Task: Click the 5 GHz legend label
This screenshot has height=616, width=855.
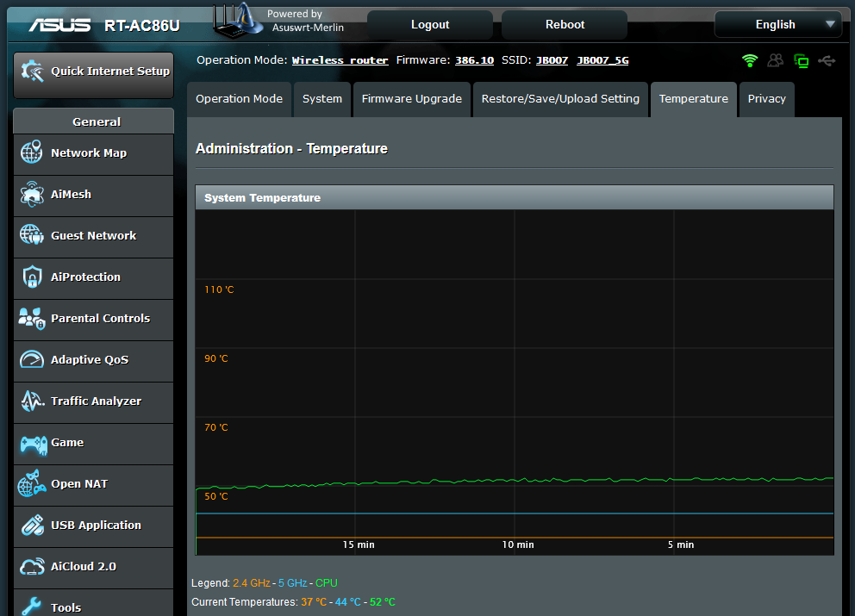Action: tap(293, 582)
